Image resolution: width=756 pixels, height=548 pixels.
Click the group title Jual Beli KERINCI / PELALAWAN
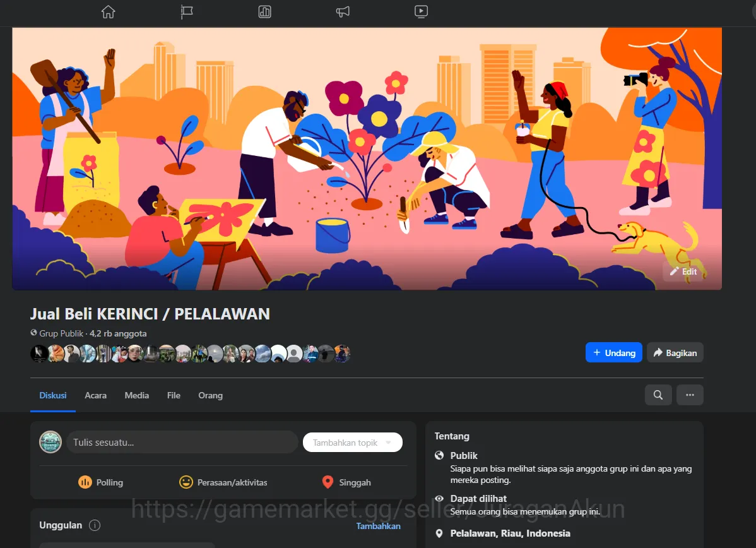click(150, 314)
